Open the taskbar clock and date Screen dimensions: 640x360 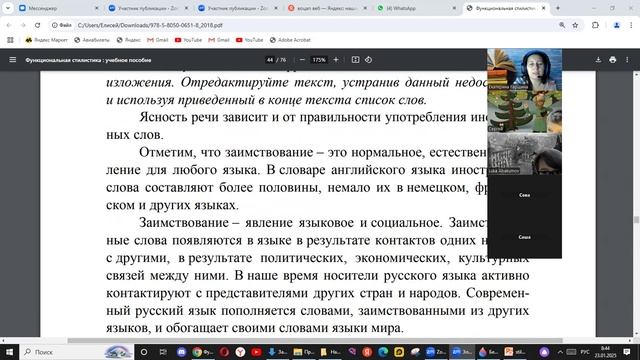[605, 352]
